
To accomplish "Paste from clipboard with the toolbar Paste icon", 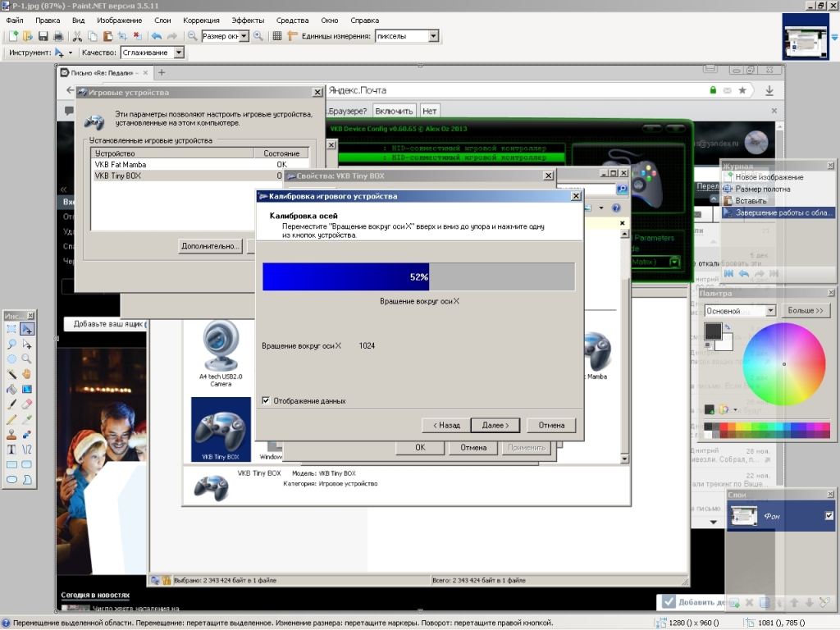I will tap(107, 36).
